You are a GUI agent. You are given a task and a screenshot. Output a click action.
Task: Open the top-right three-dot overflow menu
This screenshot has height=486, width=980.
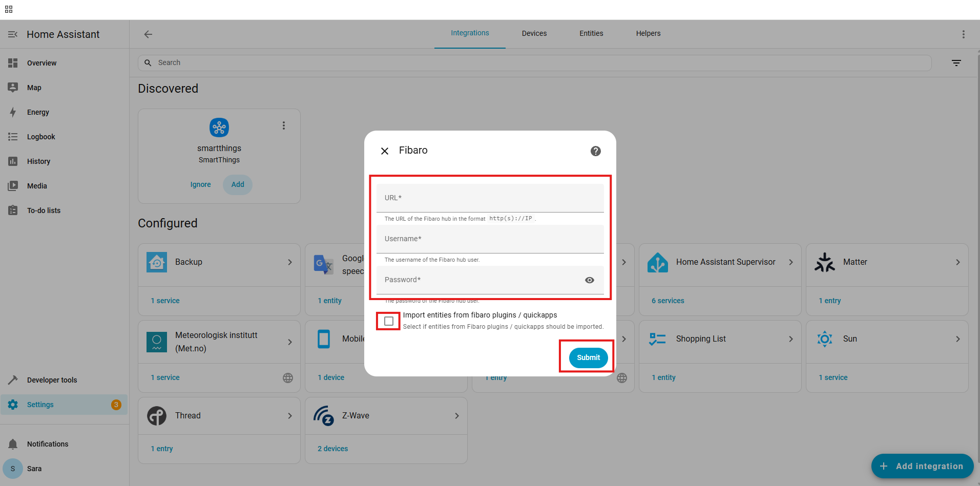[x=964, y=34]
